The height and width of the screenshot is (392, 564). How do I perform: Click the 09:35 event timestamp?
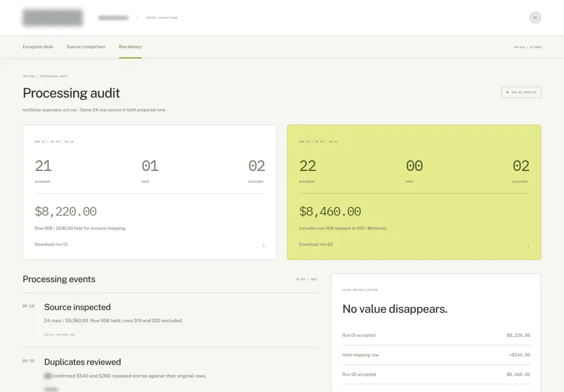point(28,361)
